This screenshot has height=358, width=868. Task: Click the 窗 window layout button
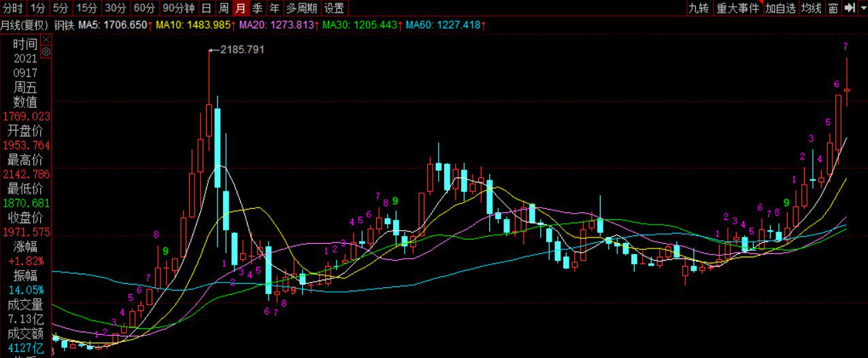coord(833,8)
